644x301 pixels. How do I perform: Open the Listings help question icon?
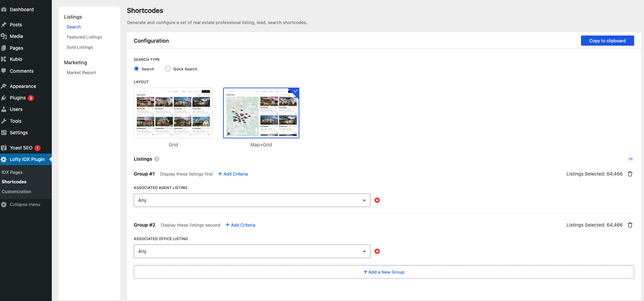pos(157,159)
